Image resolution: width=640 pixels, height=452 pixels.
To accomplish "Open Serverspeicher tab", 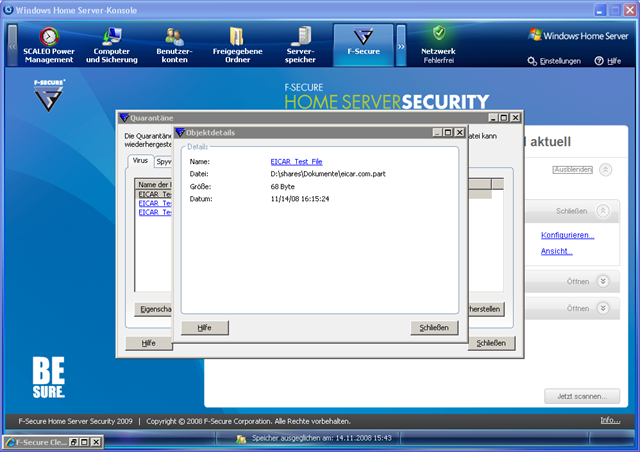I will tap(300, 45).
